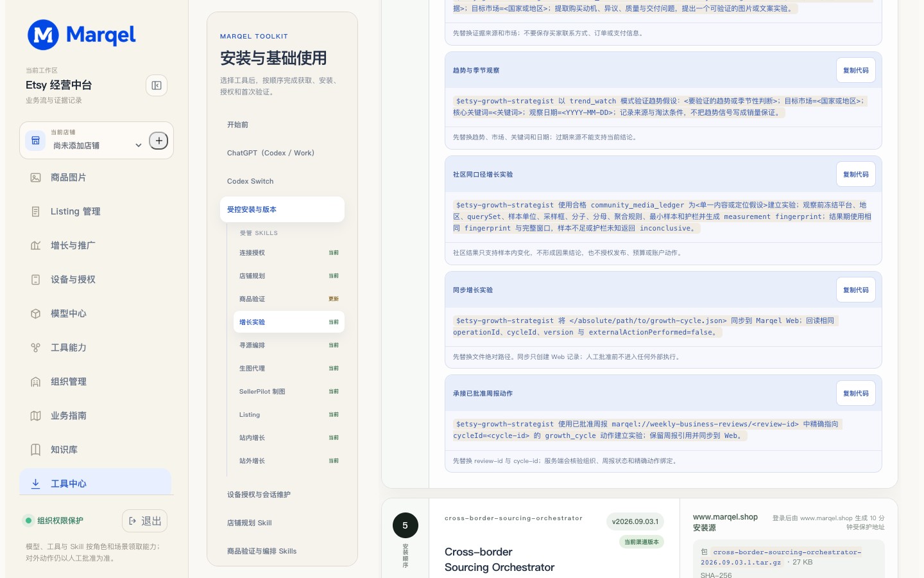Collapse sidebar using panel toggle icon
Image resolution: width=924 pixels, height=578 pixels.
[157, 85]
